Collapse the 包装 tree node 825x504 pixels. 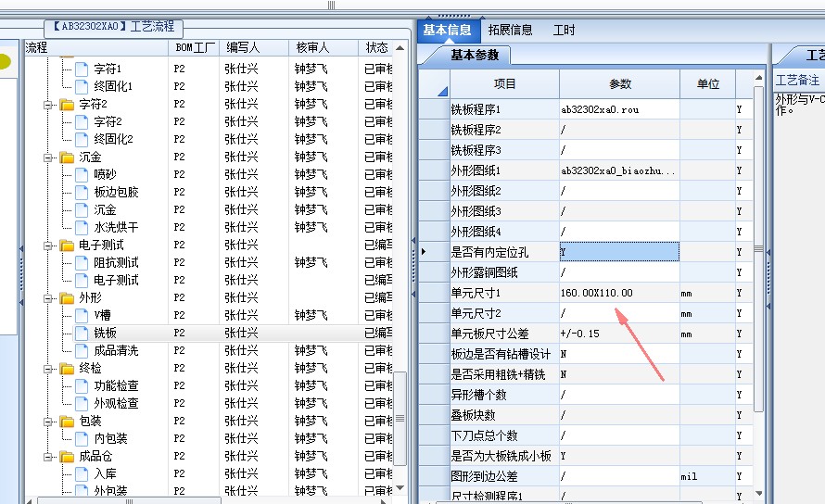(x=48, y=422)
